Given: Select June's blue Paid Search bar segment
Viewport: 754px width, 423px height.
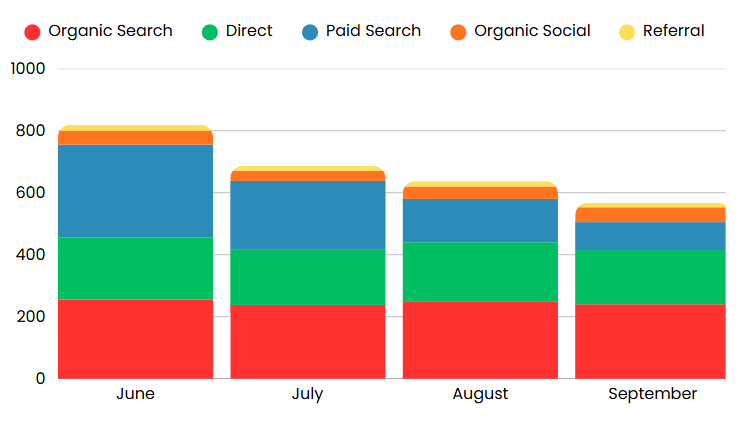Looking at the screenshot, I should pyautogui.click(x=135, y=191).
